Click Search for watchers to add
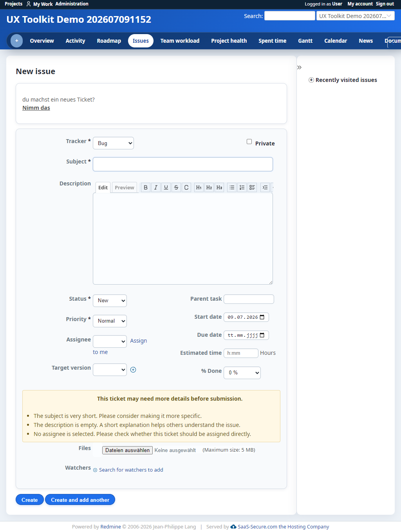The height and width of the screenshot is (532, 401). coord(131,470)
